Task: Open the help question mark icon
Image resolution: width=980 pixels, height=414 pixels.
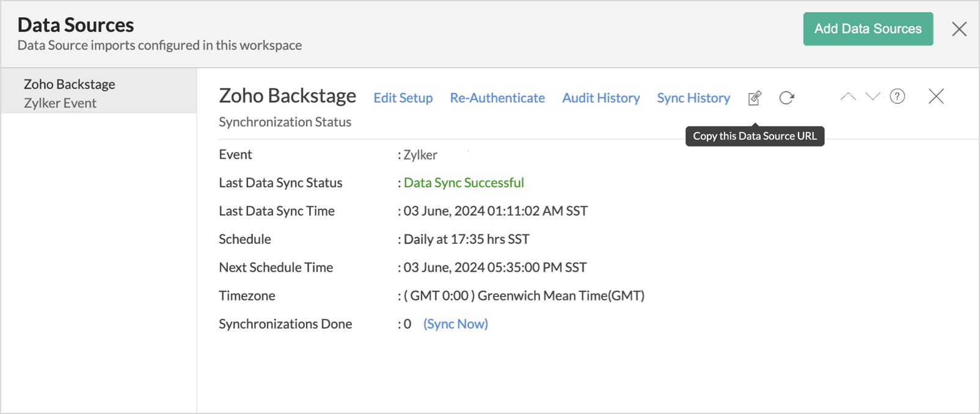Action: (x=898, y=96)
